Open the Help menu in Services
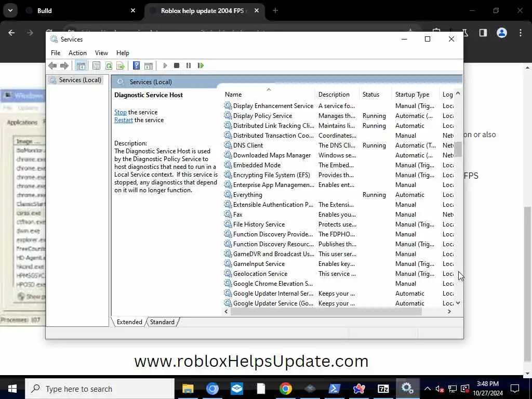Screen dimensions: 532x399 coord(123,53)
